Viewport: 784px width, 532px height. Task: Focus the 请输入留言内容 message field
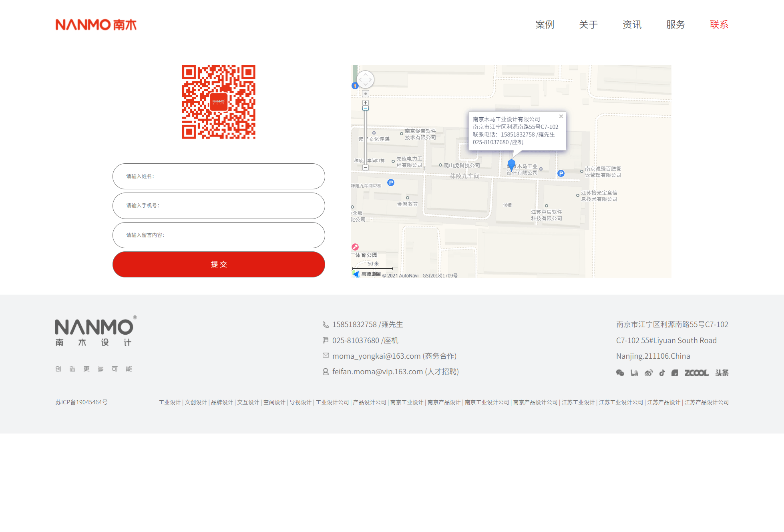click(x=219, y=235)
